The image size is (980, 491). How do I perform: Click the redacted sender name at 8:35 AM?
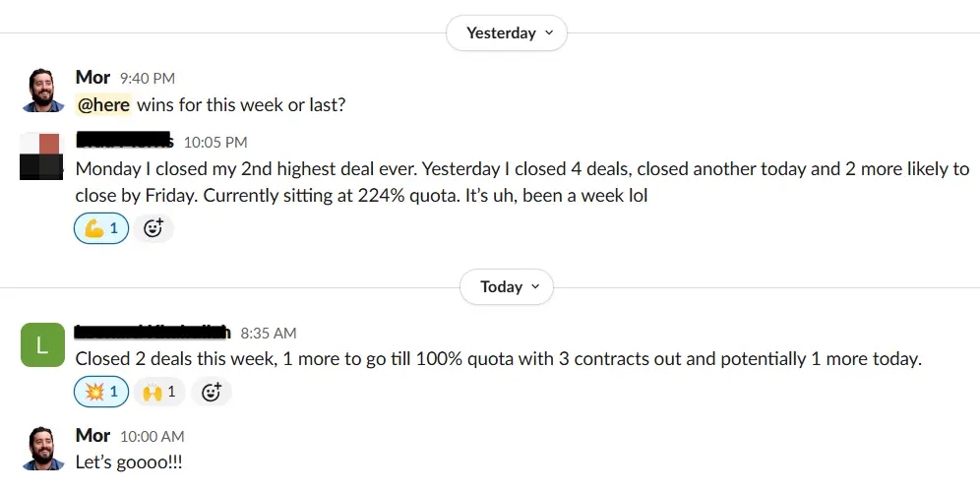coord(153,333)
